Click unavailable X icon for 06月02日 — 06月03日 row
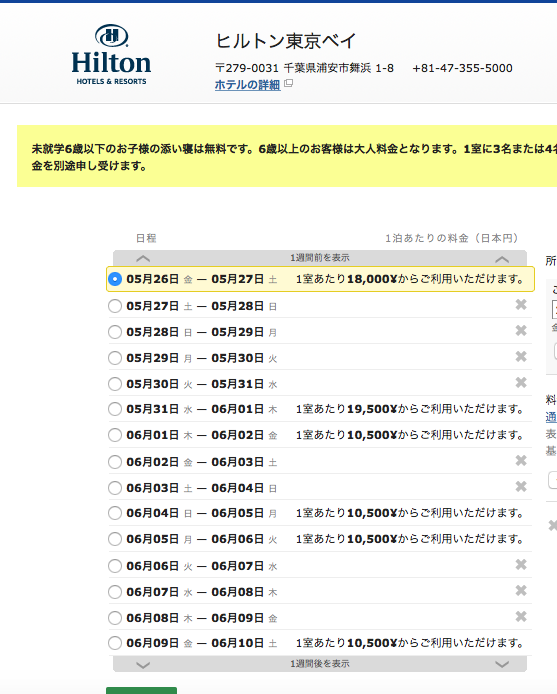This screenshot has width=557, height=694. coord(521,461)
